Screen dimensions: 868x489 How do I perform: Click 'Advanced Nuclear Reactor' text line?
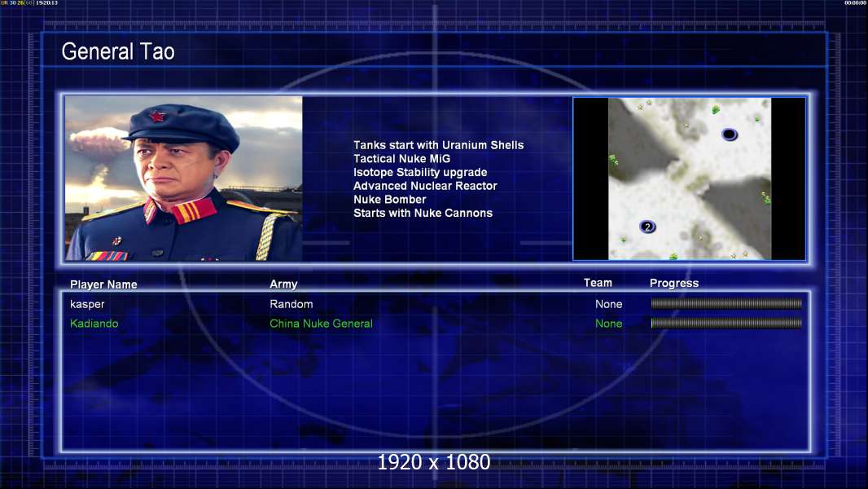tap(425, 186)
